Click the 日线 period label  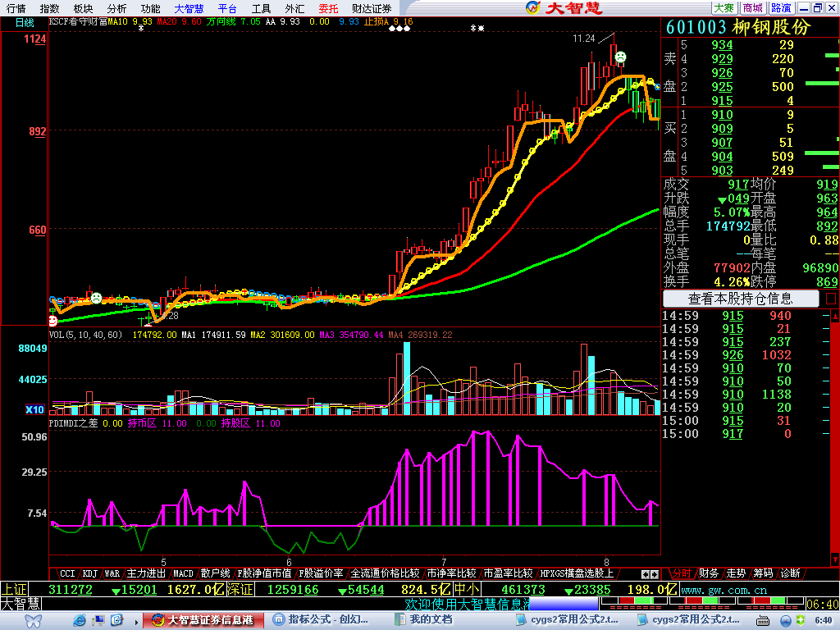pyautogui.click(x=25, y=22)
